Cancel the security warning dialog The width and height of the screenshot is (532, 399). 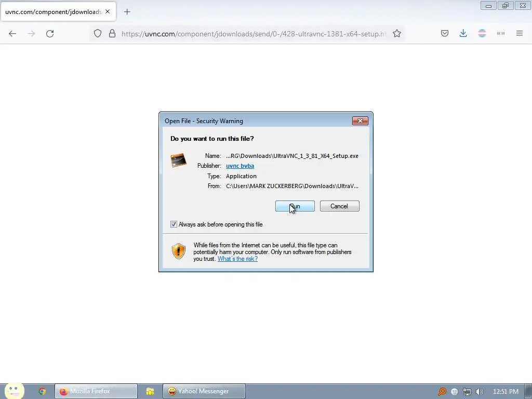point(339,206)
